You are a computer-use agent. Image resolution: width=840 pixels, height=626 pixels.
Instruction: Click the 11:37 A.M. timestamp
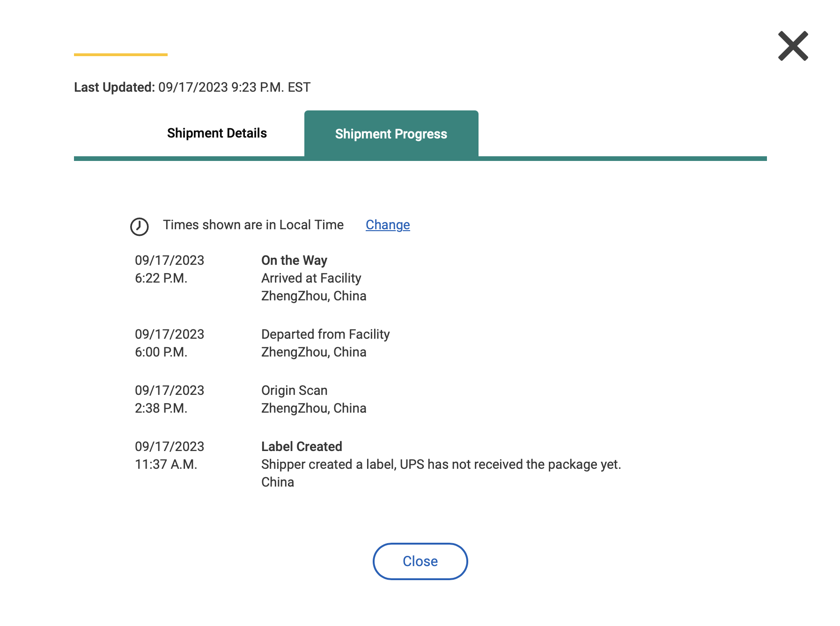(166, 465)
